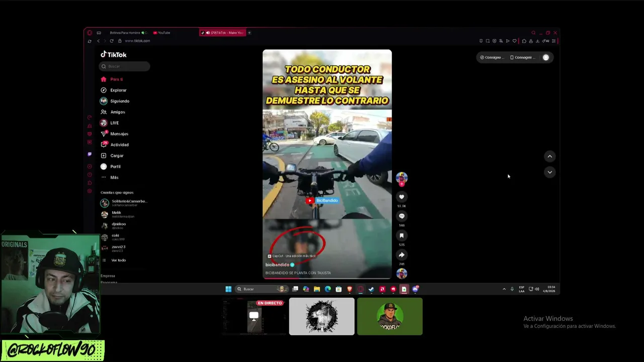Open bicibandido profile from video caption

(277, 264)
